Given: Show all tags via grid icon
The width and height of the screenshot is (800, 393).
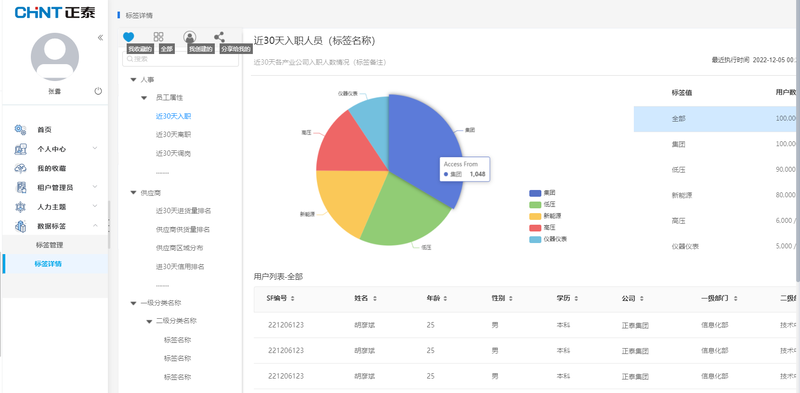Looking at the screenshot, I should coord(159,37).
